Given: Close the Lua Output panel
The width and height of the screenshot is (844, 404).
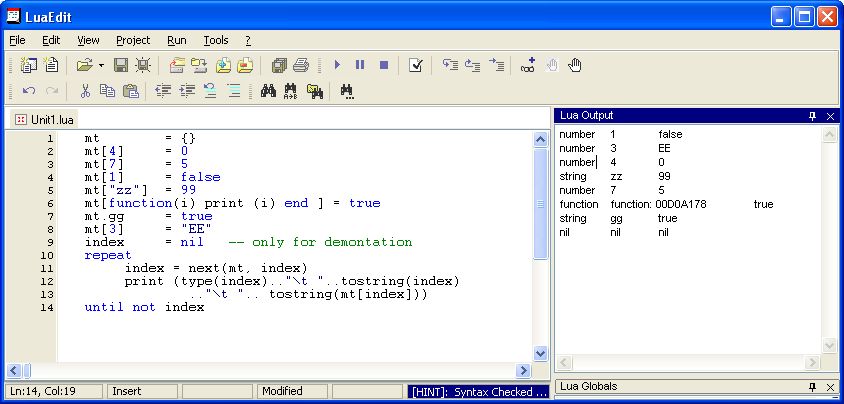Looking at the screenshot, I should coord(830,116).
